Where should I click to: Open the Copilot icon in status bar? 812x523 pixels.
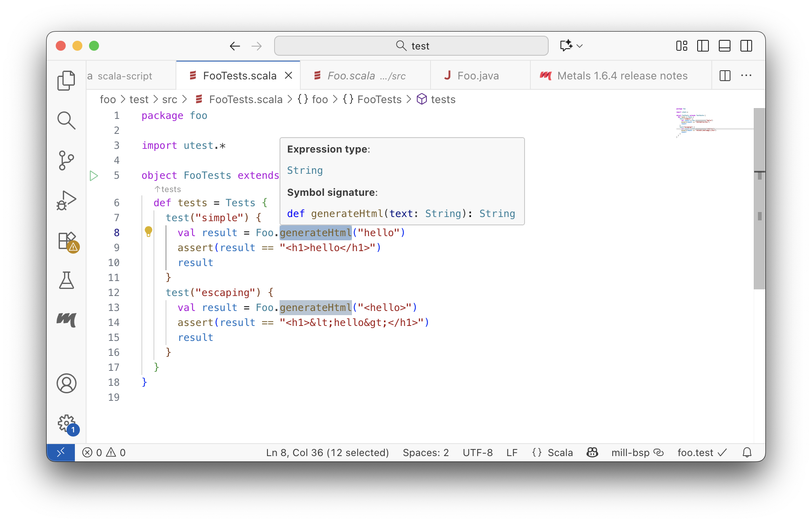(x=592, y=452)
